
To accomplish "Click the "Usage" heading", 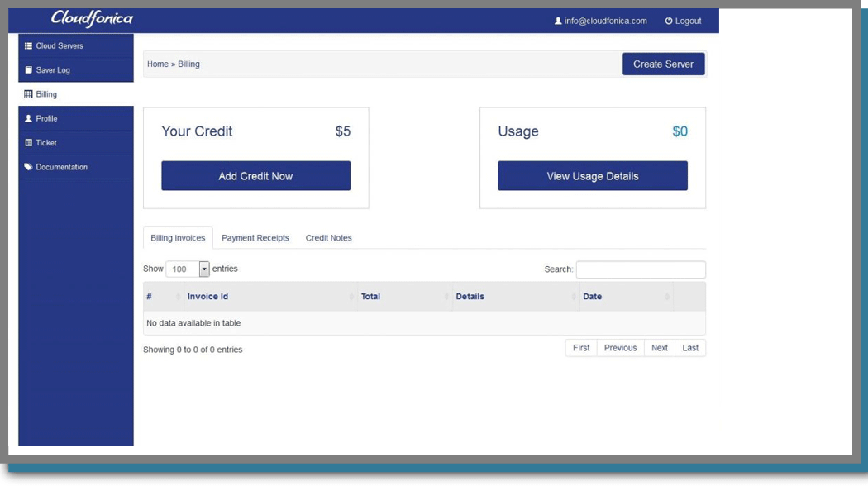I will tap(518, 131).
